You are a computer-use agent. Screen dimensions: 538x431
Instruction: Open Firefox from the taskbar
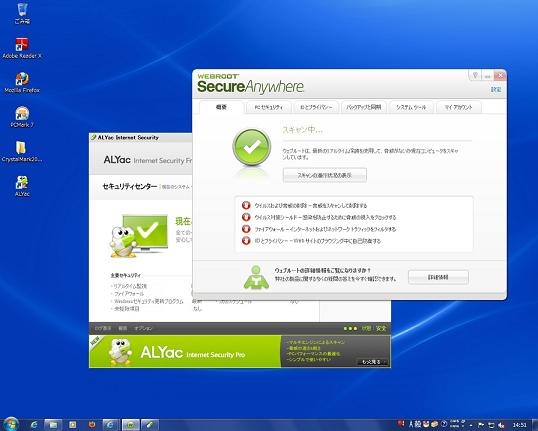[92, 424]
